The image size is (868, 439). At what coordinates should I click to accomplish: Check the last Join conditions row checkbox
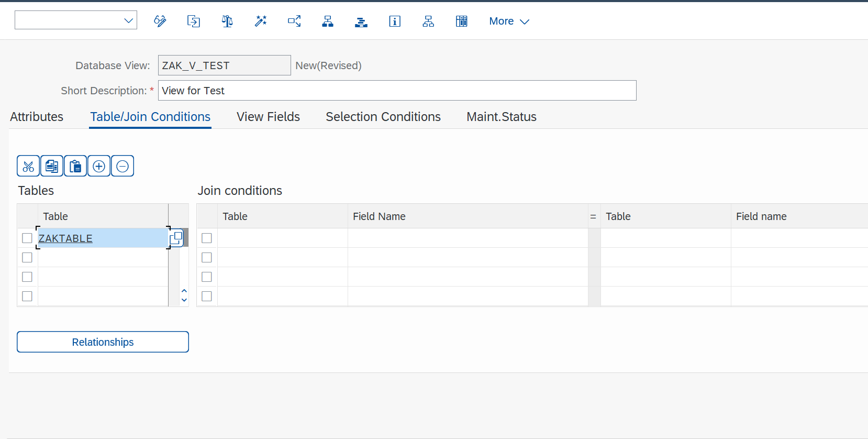(207, 297)
